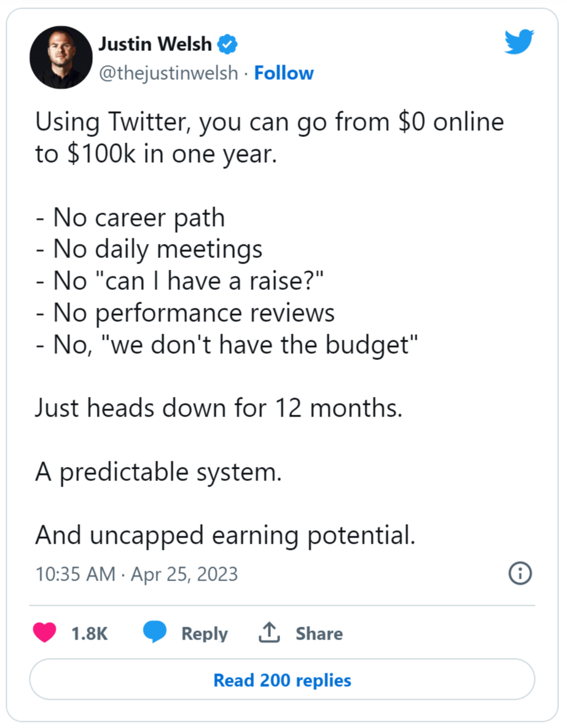Like the tweet with the heart icon
This screenshot has height=728, width=567.
45,633
